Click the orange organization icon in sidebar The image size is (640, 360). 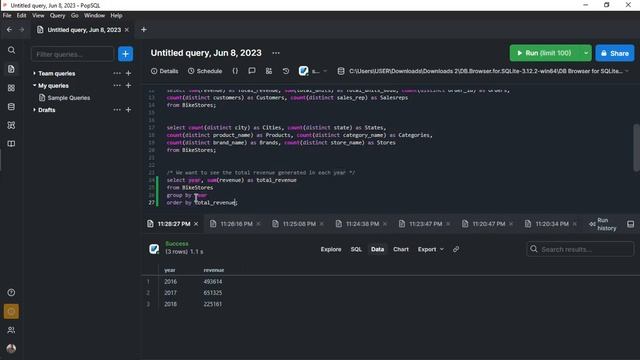[11, 311]
